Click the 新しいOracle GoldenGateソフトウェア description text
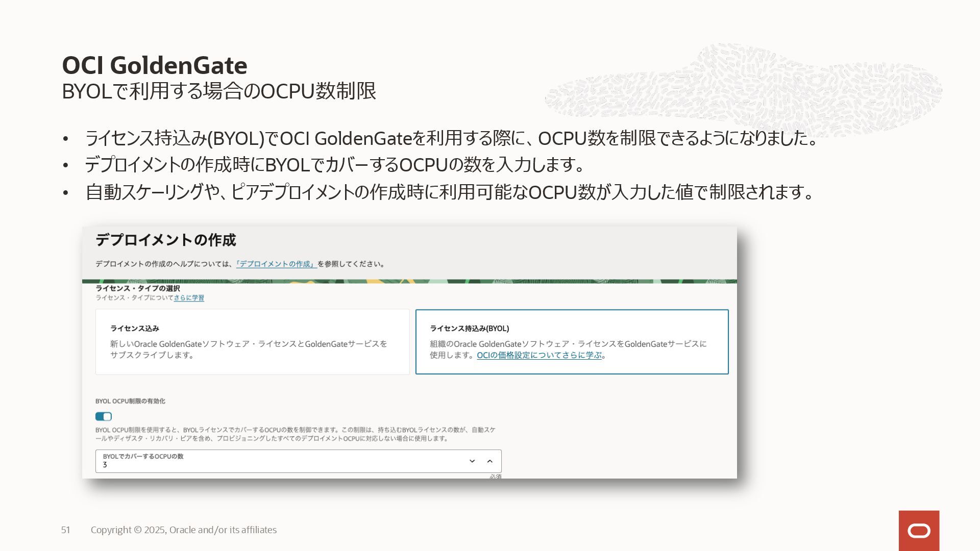The width and height of the screenshot is (980, 551). [249, 349]
